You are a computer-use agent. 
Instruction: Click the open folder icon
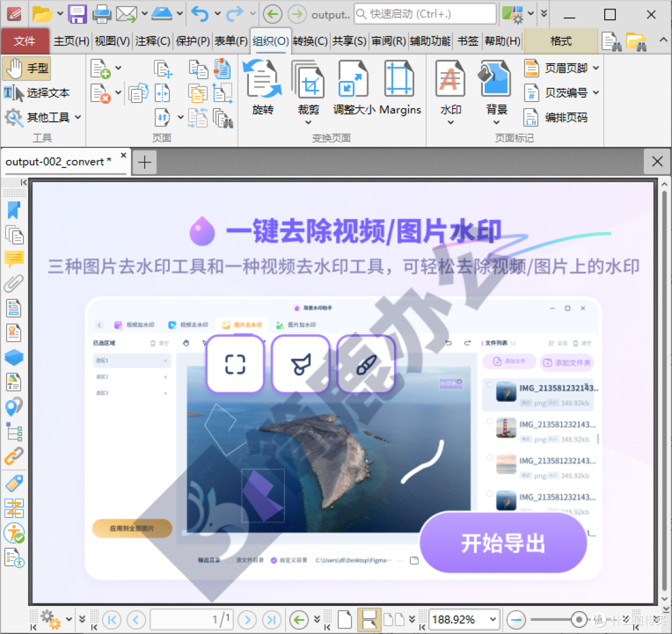(x=42, y=14)
